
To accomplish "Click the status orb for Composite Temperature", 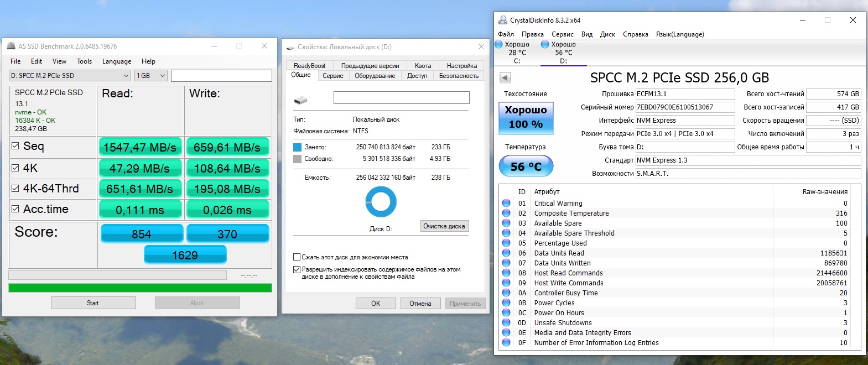I will click(506, 213).
